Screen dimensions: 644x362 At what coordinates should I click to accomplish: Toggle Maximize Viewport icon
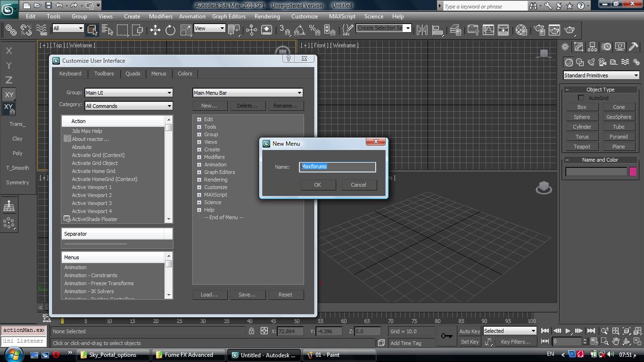pyautogui.click(x=637, y=342)
